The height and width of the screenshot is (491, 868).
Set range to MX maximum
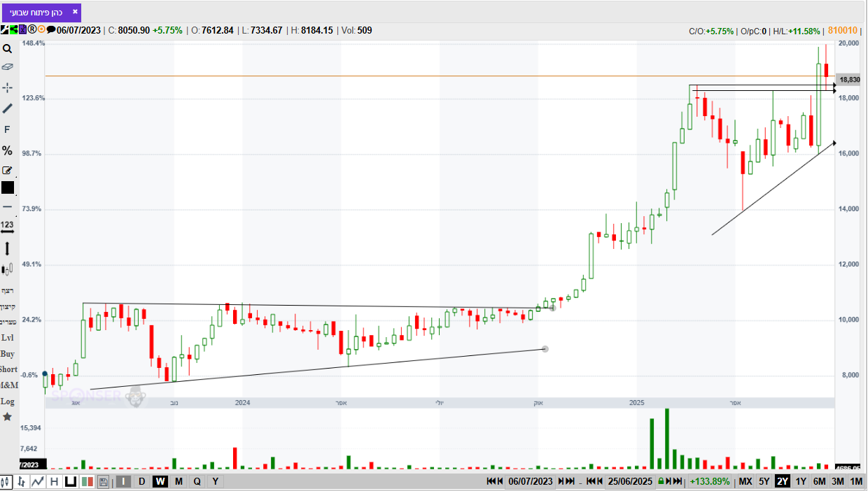click(745, 481)
